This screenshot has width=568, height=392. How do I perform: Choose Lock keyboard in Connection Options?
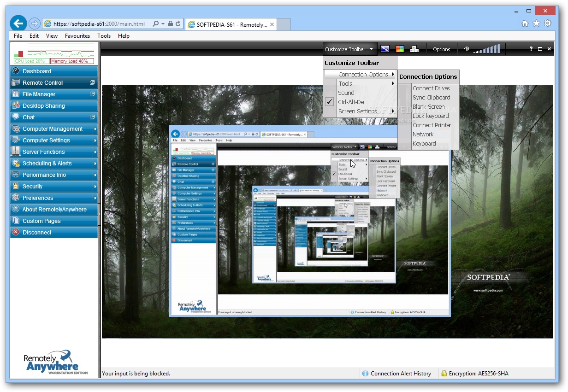point(431,116)
